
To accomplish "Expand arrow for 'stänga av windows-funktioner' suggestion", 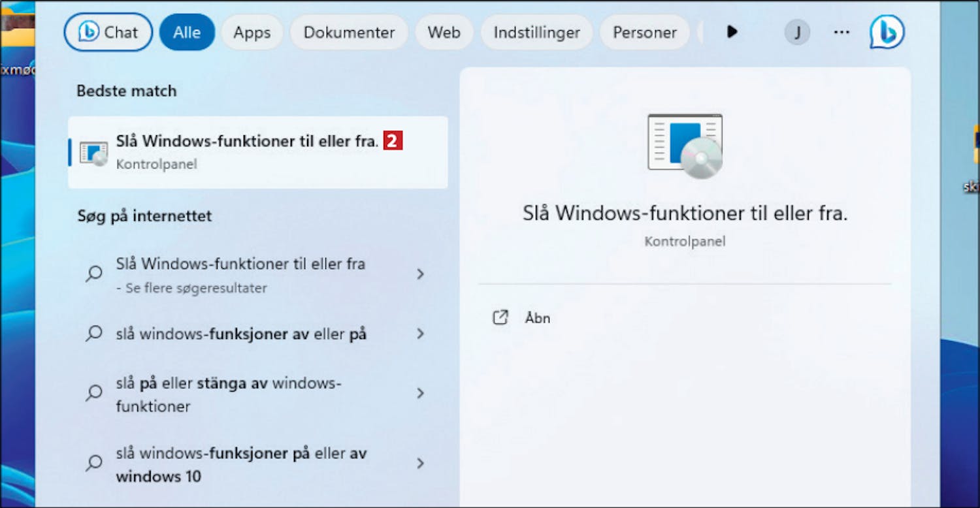I will click(x=420, y=393).
